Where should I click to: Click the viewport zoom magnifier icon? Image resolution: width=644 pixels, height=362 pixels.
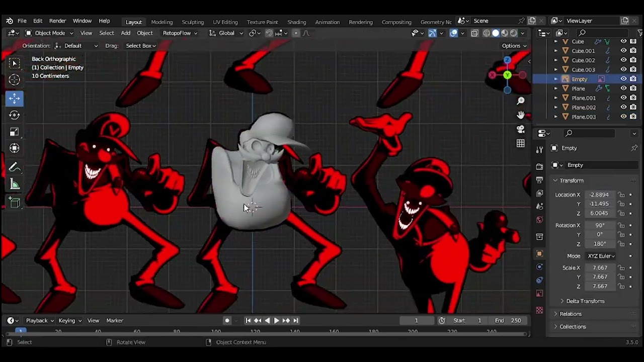coord(521,101)
